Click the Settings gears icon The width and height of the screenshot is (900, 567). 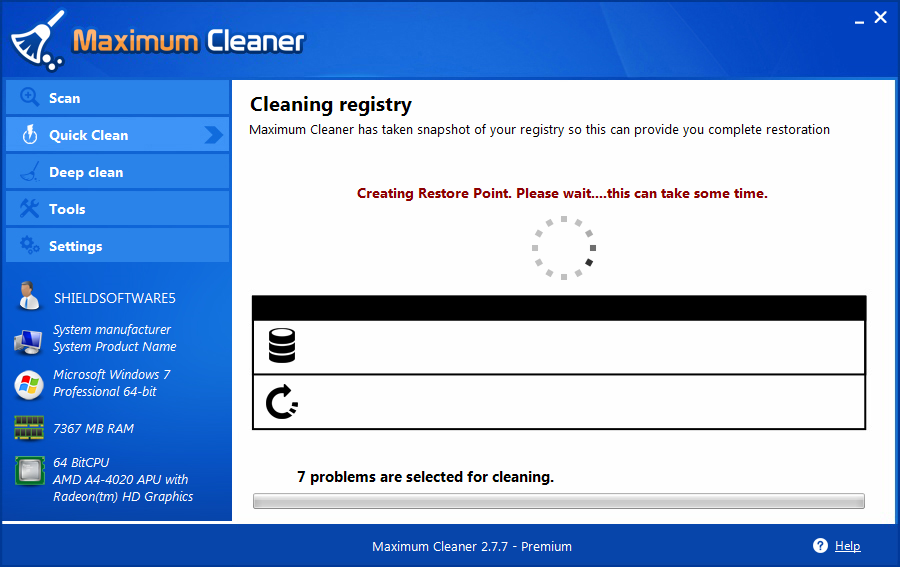(x=29, y=245)
